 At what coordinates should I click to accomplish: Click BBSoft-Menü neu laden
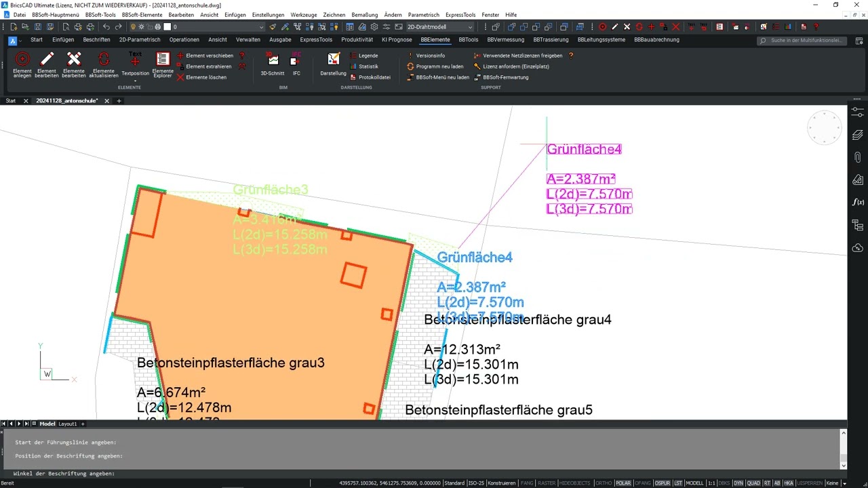[x=438, y=77]
